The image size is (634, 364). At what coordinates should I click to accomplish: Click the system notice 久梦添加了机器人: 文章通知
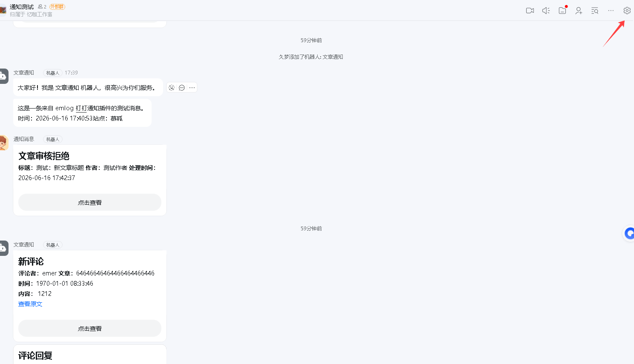click(x=311, y=57)
